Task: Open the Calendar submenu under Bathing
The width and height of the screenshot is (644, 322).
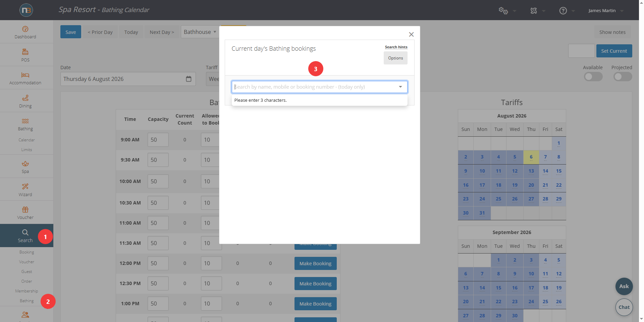Action: 26,140
